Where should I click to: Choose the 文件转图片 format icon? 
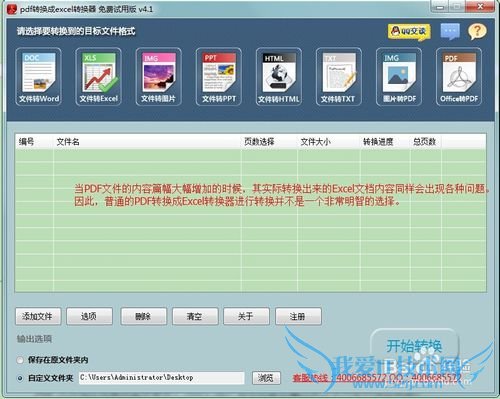(158, 77)
